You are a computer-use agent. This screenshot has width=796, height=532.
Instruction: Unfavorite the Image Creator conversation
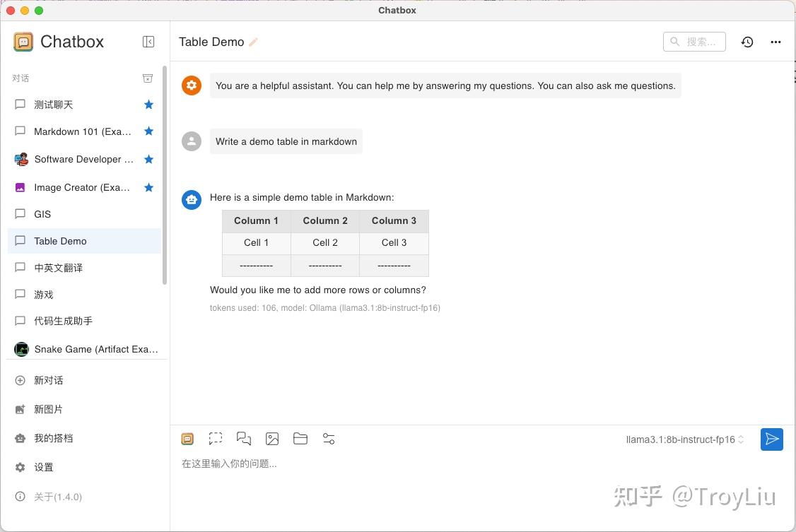point(148,187)
